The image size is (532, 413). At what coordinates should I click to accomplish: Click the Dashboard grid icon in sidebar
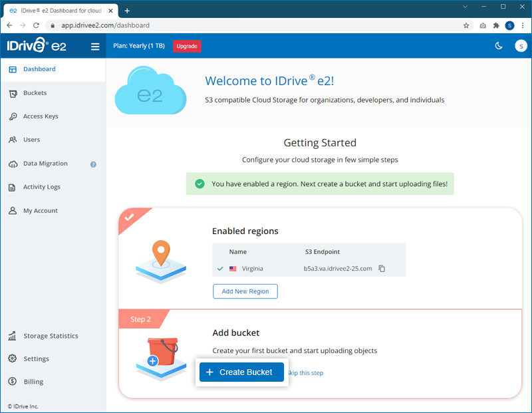click(13, 70)
